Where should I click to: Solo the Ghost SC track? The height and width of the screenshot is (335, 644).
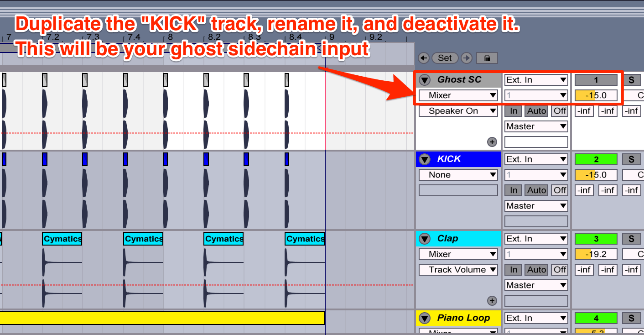pos(632,79)
